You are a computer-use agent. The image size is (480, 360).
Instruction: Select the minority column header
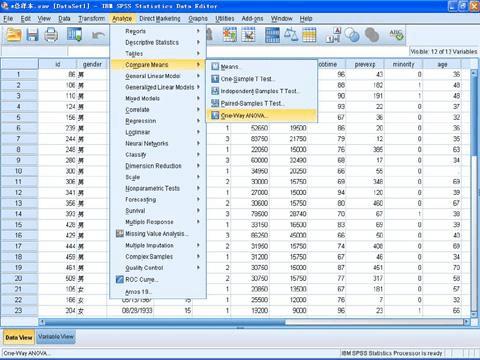tap(403, 64)
